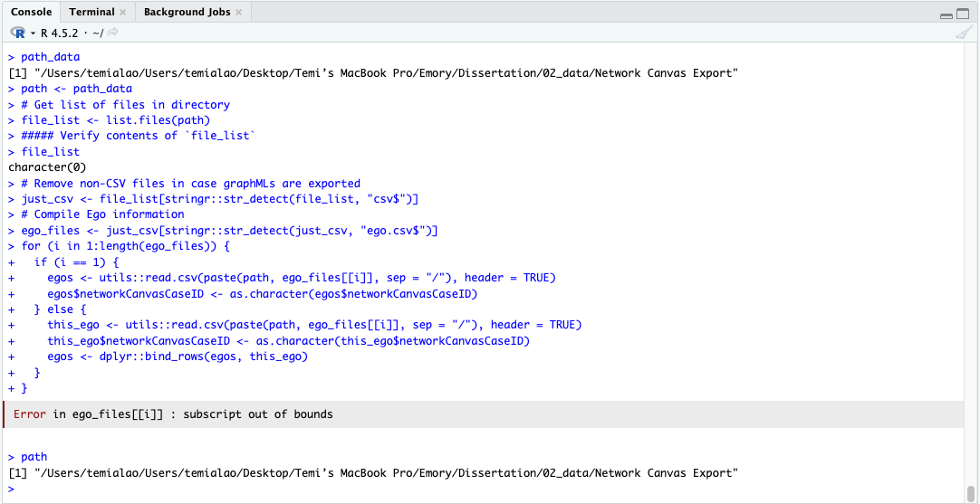Click the ~/ working directory path
Image resolution: width=980 pixels, height=504 pixels.
(97, 33)
